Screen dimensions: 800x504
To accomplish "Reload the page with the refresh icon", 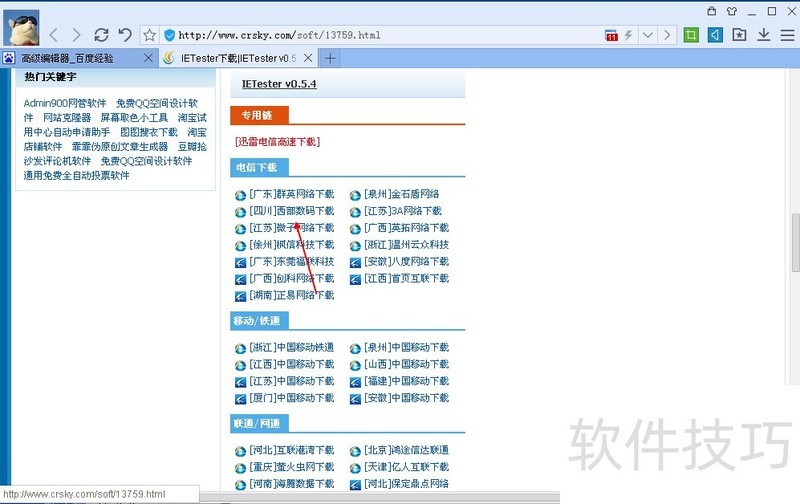I will tap(101, 35).
